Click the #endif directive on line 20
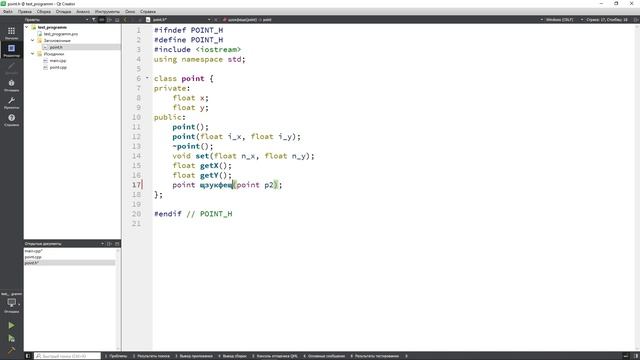Image resolution: width=640 pixels, height=360 pixels. (167, 213)
